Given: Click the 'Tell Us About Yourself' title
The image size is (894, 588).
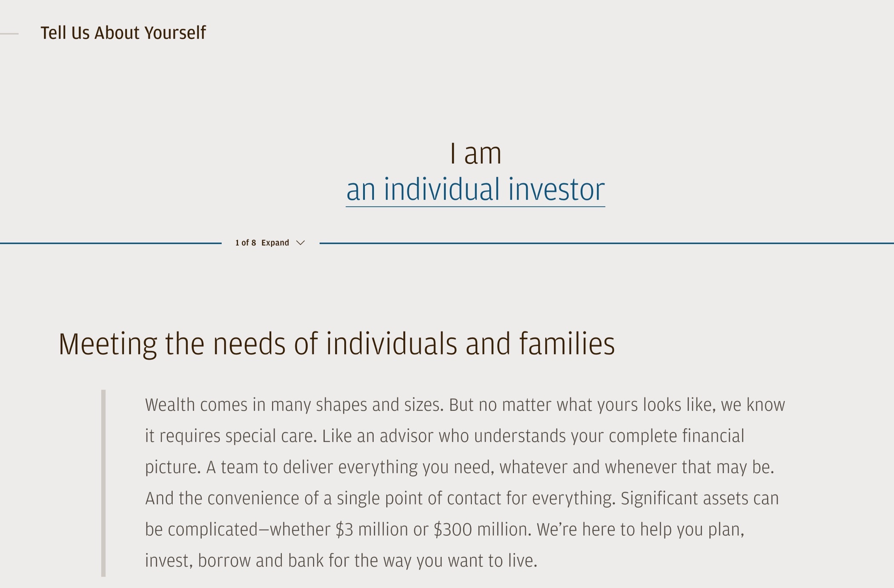Looking at the screenshot, I should pos(123,33).
